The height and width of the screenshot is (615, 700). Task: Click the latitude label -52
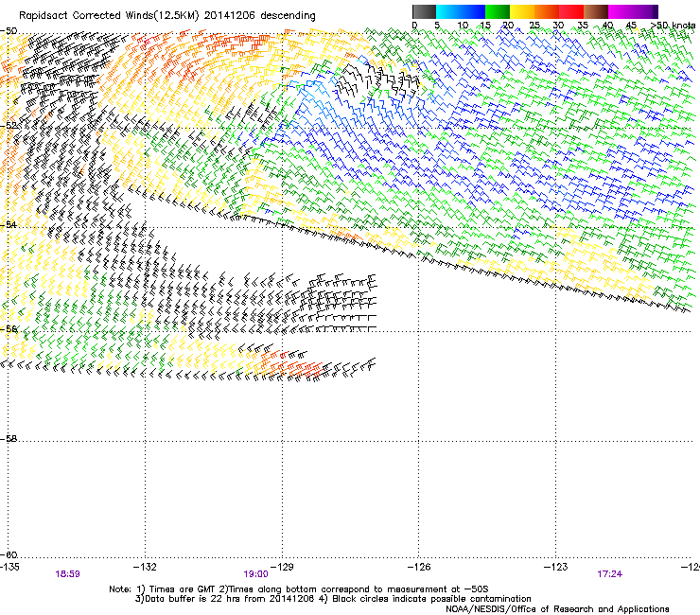9,126
